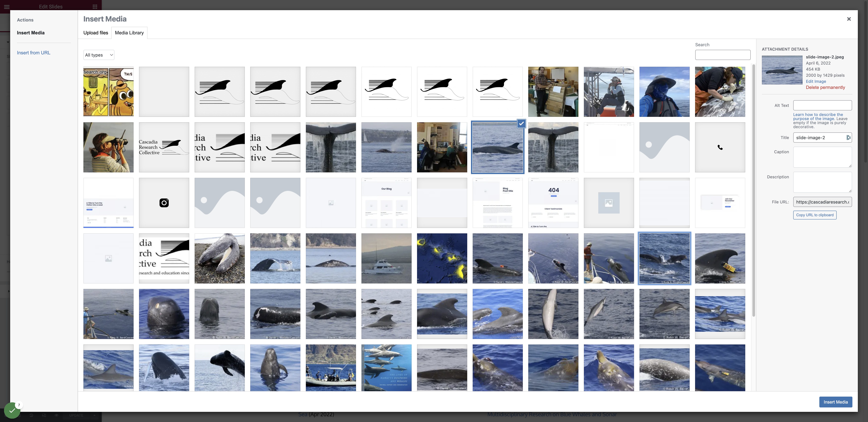The width and height of the screenshot is (868, 422).
Task: Select the people at computer desks thumbnail
Action: [442, 147]
